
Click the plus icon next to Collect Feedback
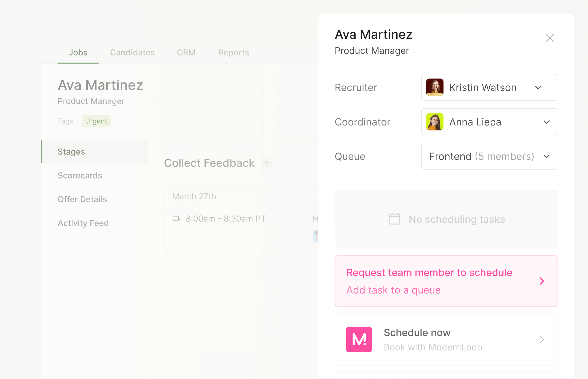tap(266, 163)
